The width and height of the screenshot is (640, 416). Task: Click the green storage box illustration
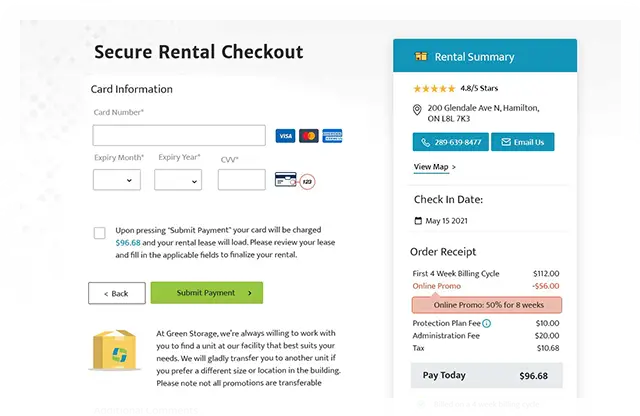(x=113, y=350)
